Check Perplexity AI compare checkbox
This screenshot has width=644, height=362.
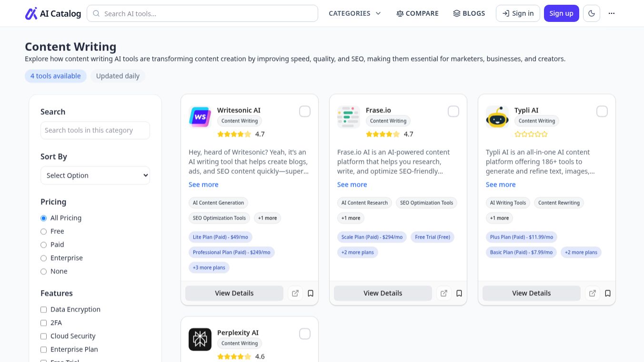tap(305, 334)
